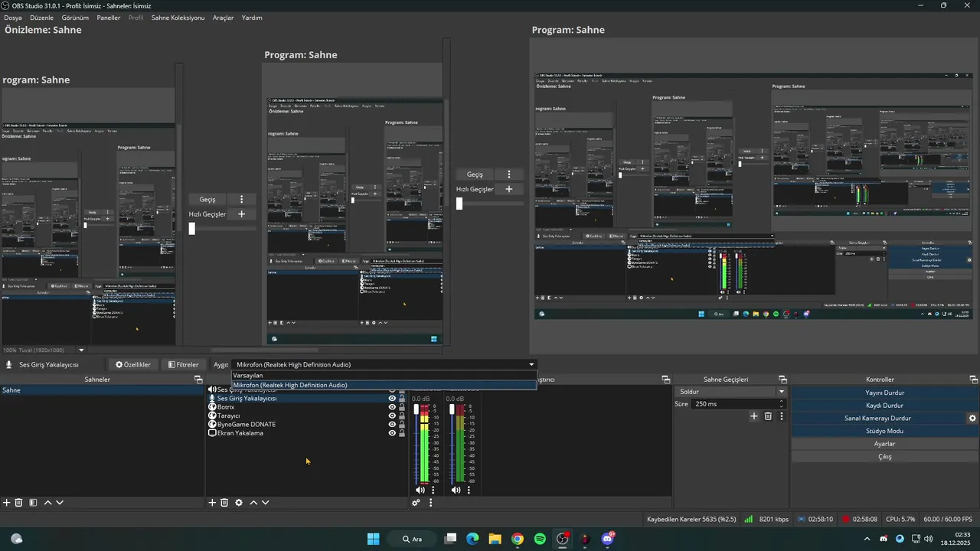The image size is (980, 551).
Task: Adjust Süre 250 ms spinner arrows
Action: pyautogui.click(x=781, y=403)
